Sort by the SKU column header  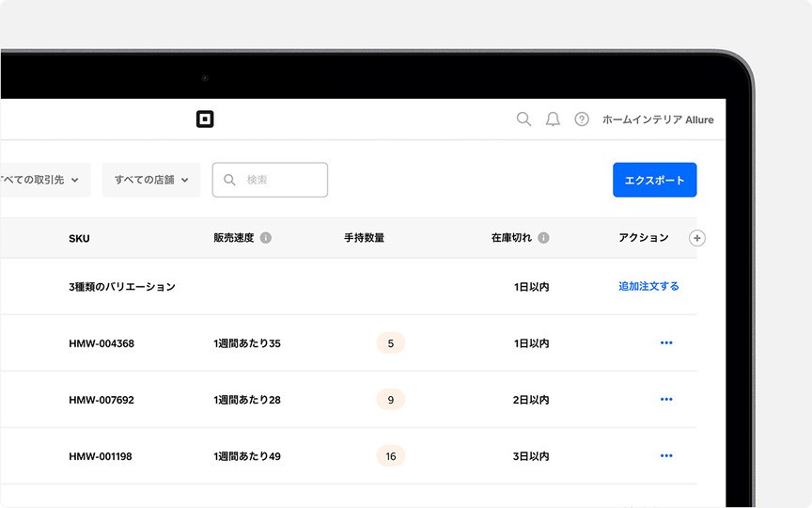pyautogui.click(x=79, y=238)
